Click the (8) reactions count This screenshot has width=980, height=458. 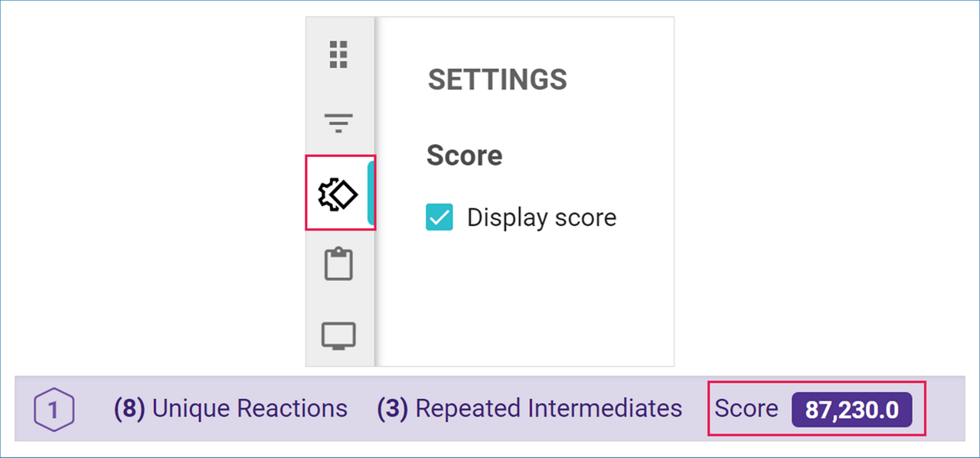[130, 409]
